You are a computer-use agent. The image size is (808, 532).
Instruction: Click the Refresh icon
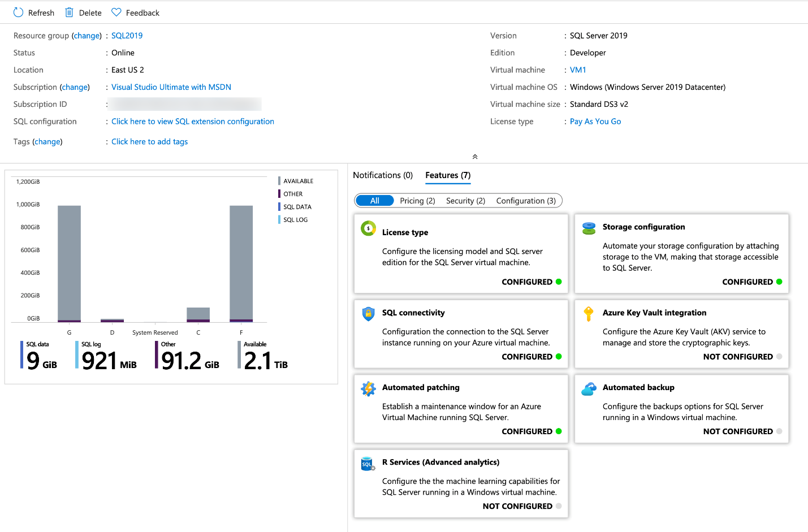point(18,12)
